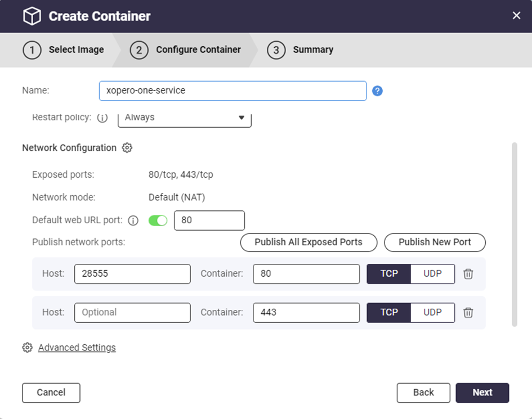532x419 pixels.
Task: Click info icon next to Restart policy
Action: pyautogui.click(x=102, y=119)
